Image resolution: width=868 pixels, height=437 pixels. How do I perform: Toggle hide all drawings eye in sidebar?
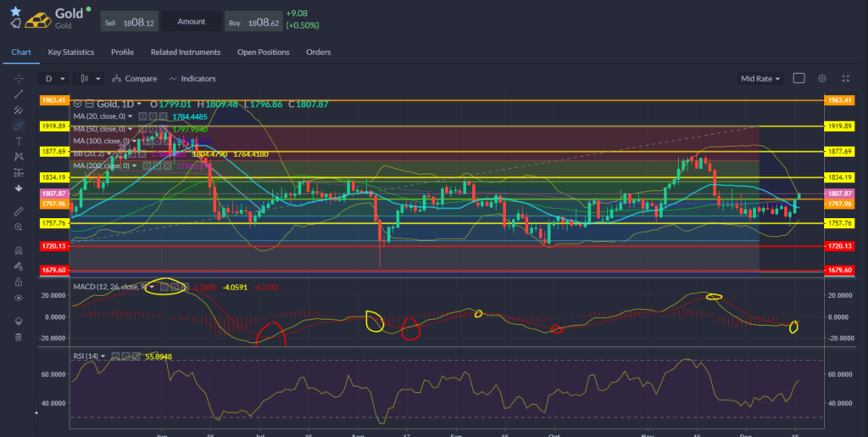pyautogui.click(x=19, y=298)
